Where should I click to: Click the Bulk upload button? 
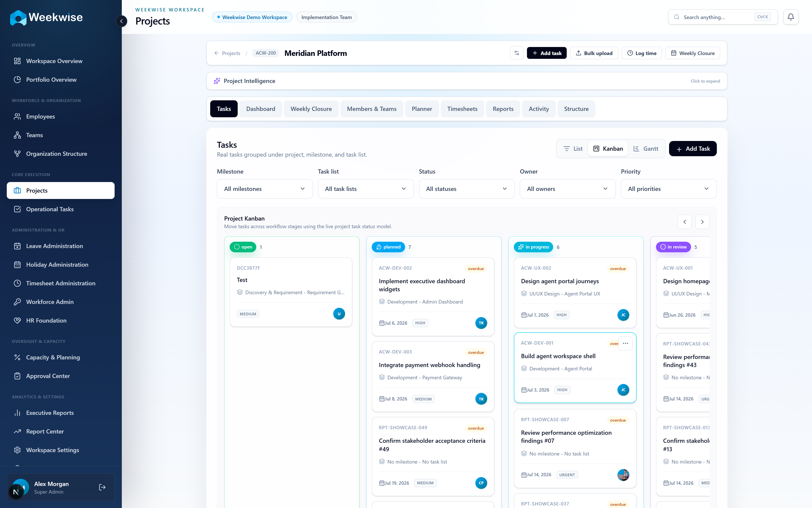(x=594, y=53)
